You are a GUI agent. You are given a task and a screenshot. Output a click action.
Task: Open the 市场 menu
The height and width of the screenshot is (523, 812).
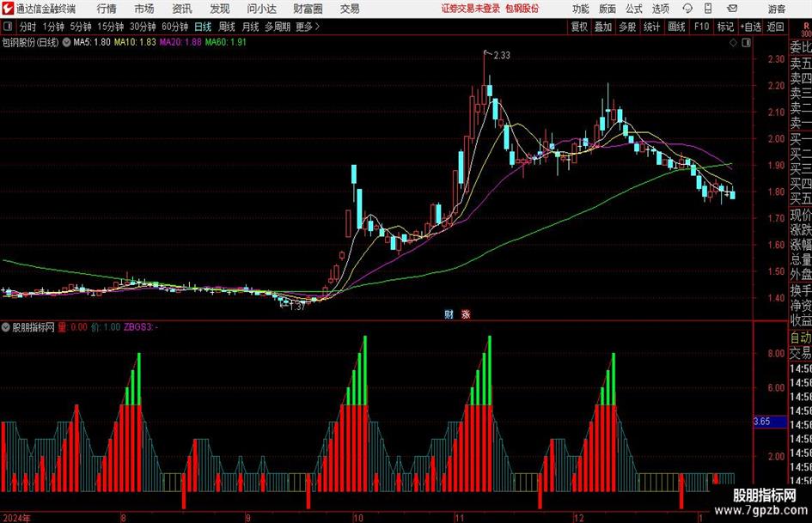(x=144, y=9)
